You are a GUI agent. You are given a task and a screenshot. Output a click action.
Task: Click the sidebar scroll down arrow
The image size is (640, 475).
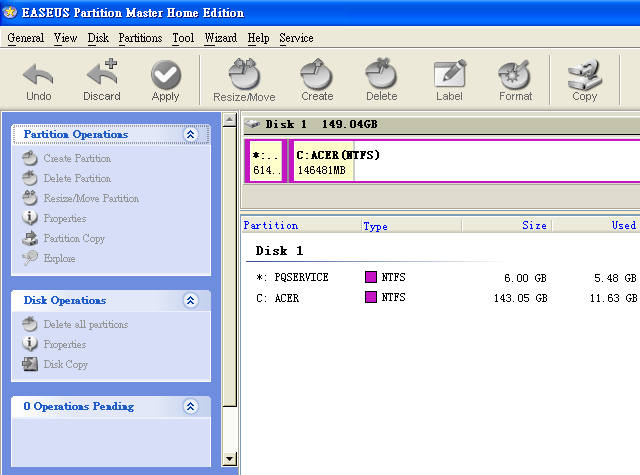click(x=229, y=459)
